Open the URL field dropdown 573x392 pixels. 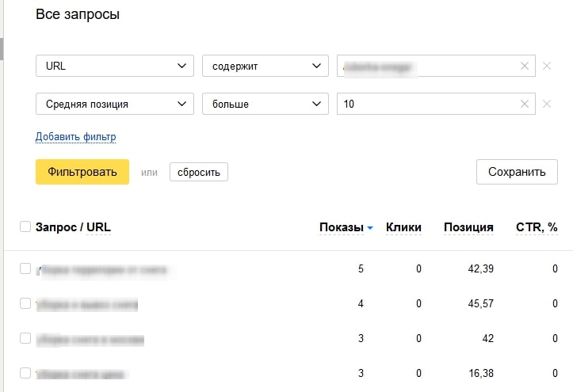point(115,67)
